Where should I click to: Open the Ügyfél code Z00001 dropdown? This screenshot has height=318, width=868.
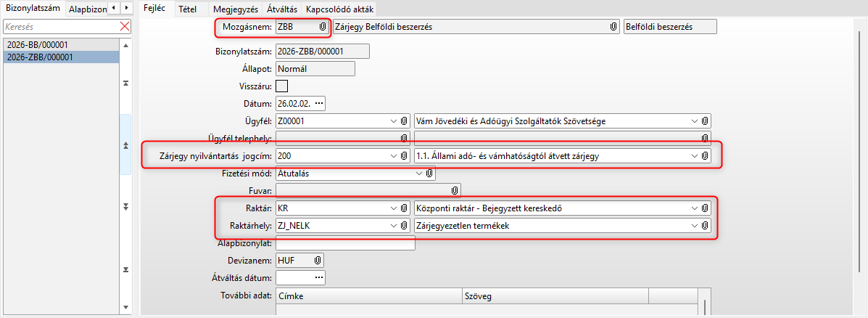(x=394, y=121)
